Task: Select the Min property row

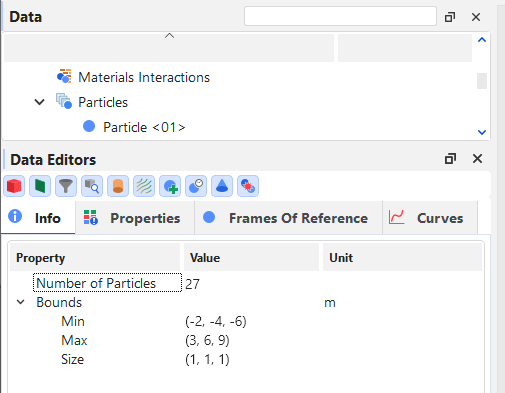Action: coord(73,321)
